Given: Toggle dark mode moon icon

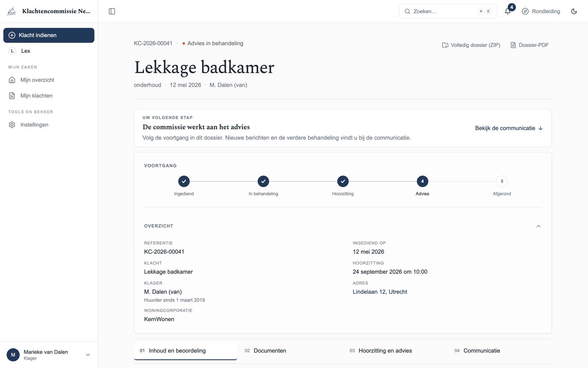Looking at the screenshot, I should tap(574, 11).
